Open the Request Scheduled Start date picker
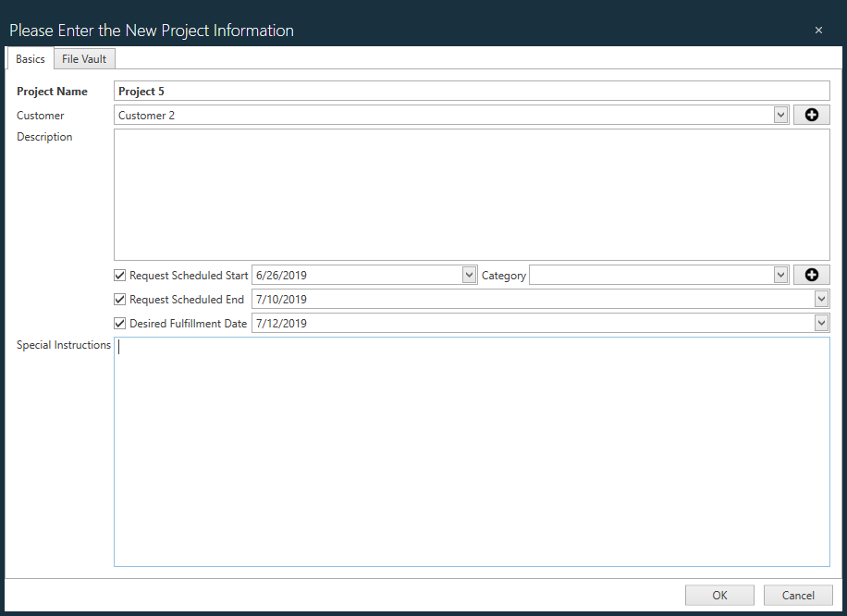 pos(468,275)
